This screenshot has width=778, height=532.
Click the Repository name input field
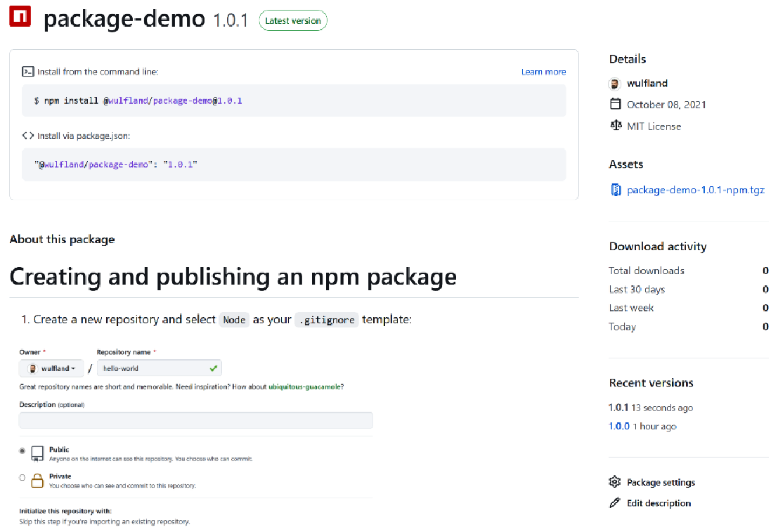tap(160, 368)
